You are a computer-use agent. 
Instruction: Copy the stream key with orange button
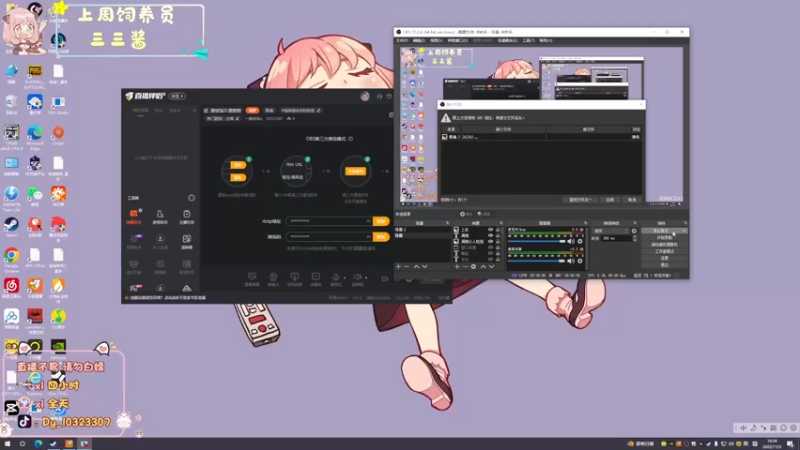coord(381,237)
